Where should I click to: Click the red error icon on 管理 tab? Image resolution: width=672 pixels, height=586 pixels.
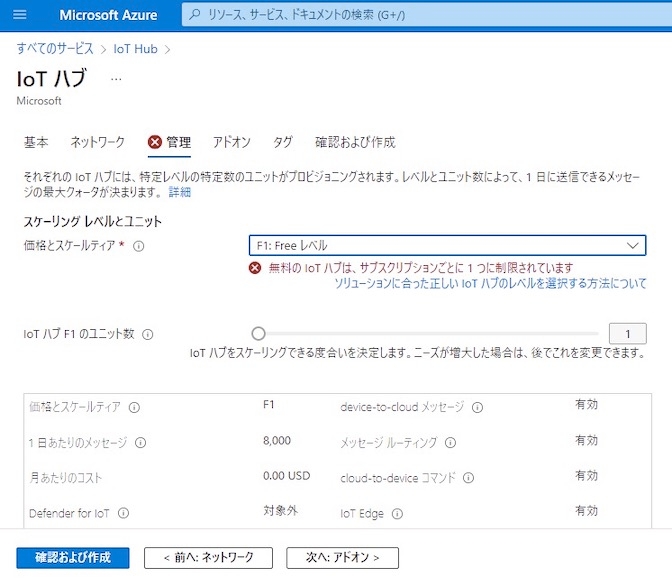pyautogui.click(x=155, y=142)
